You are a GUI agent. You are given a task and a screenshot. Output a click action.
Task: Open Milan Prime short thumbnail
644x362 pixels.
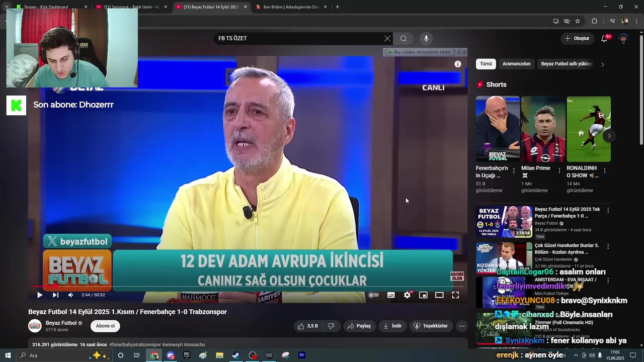click(543, 129)
